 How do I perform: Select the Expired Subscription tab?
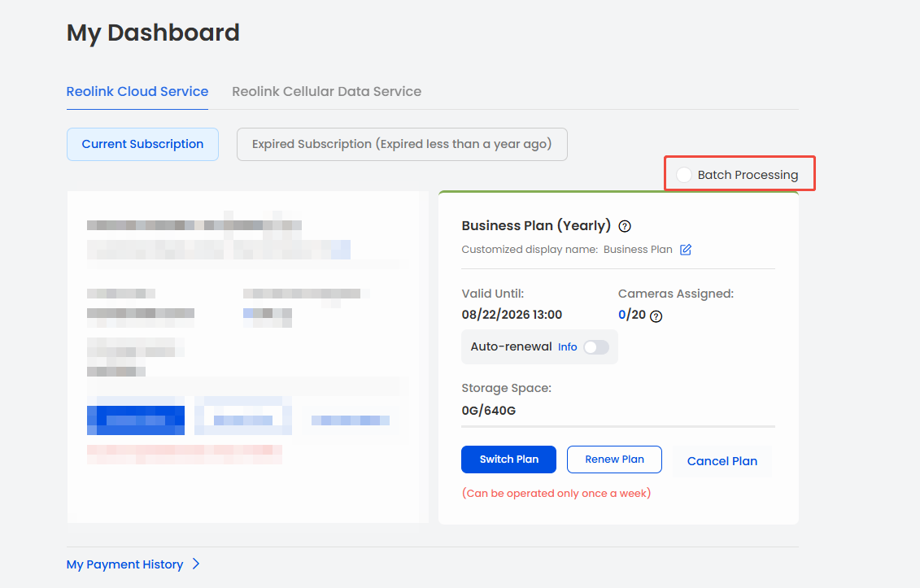tap(402, 145)
